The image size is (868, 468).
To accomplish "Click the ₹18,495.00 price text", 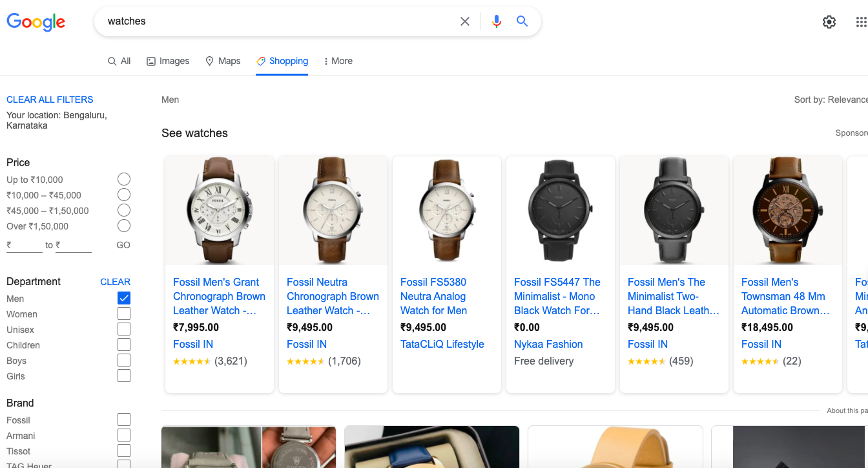I will pos(767,327).
